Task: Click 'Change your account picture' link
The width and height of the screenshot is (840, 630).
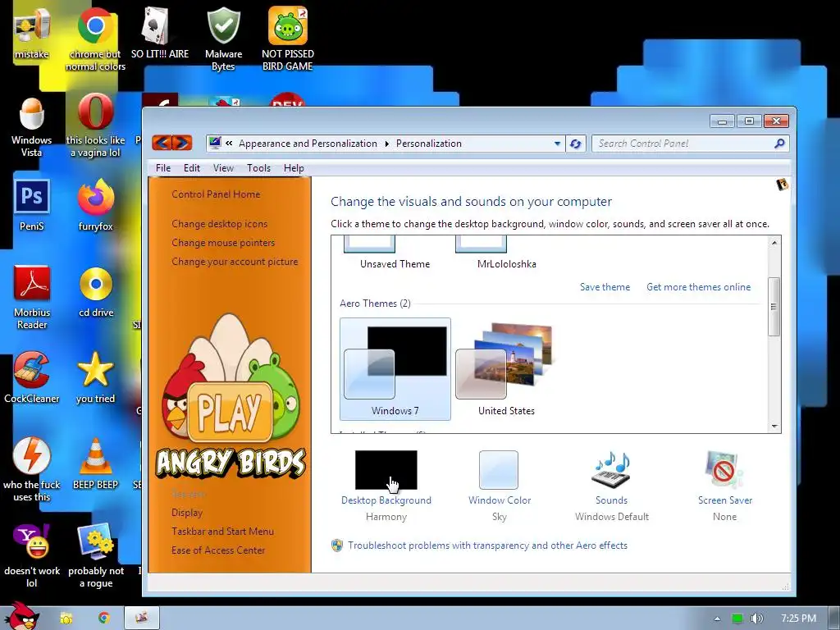Action: [235, 262]
